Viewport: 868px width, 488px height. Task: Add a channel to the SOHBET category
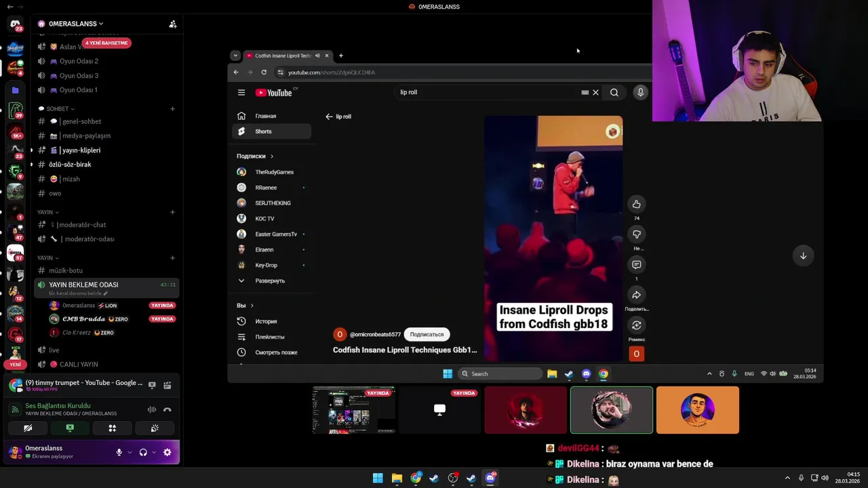pyautogui.click(x=172, y=108)
